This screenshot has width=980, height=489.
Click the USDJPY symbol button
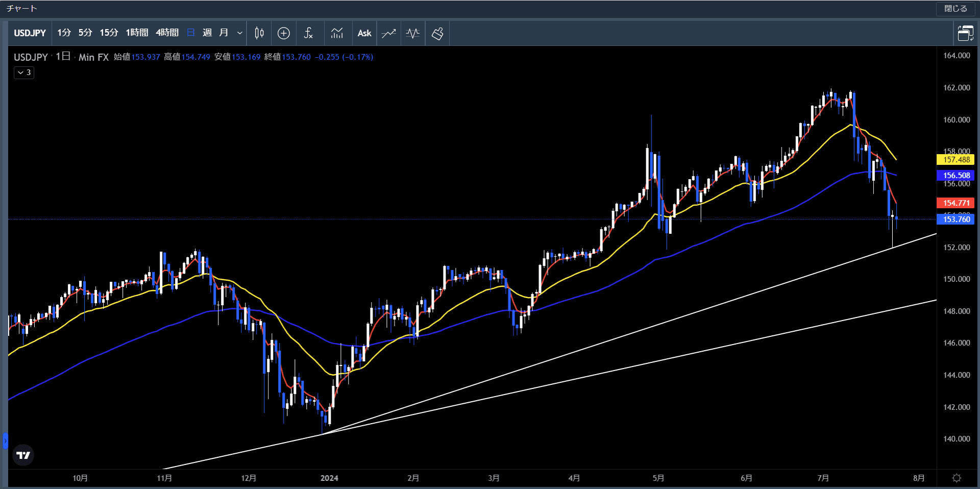coord(30,33)
